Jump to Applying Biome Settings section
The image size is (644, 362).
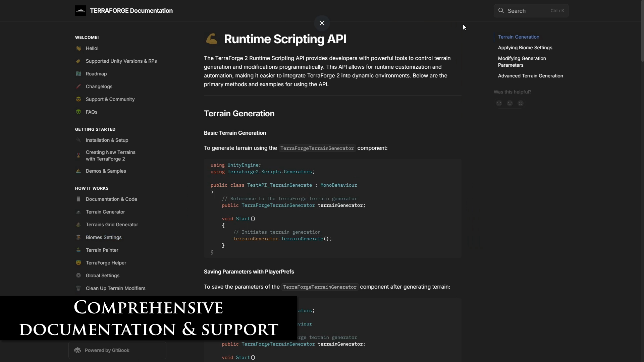525,48
